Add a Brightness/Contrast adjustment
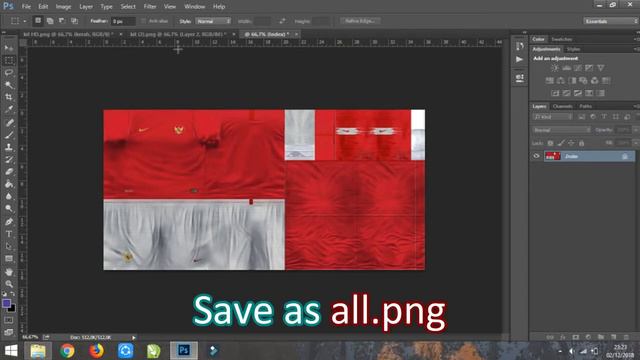640x360 pixels. tap(555, 68)
